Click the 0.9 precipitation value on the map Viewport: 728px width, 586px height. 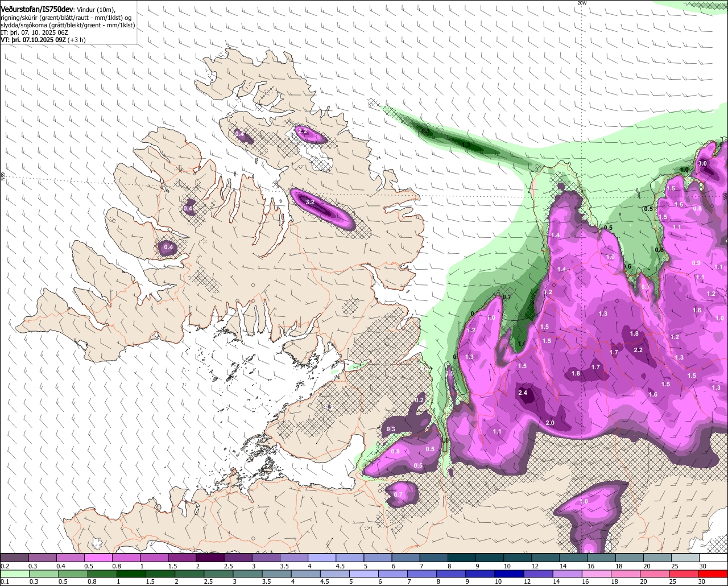click(x=696, y=263)
